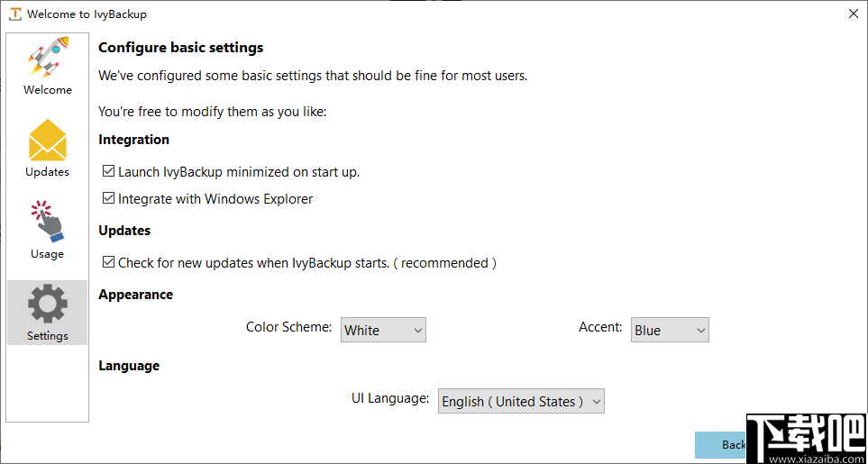Go to the Usage page via its text label
This screenshot has width=868, height=464.
coord(47,254)
